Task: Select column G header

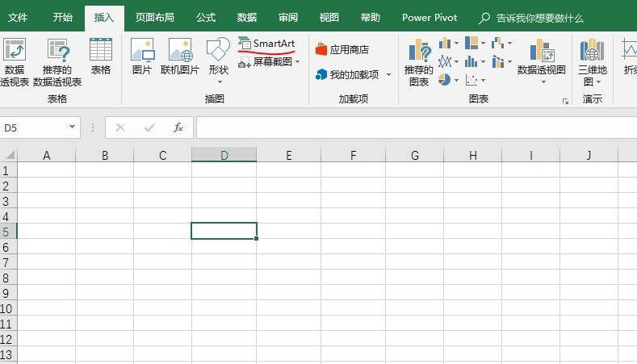Action: (x=414, y=155)
